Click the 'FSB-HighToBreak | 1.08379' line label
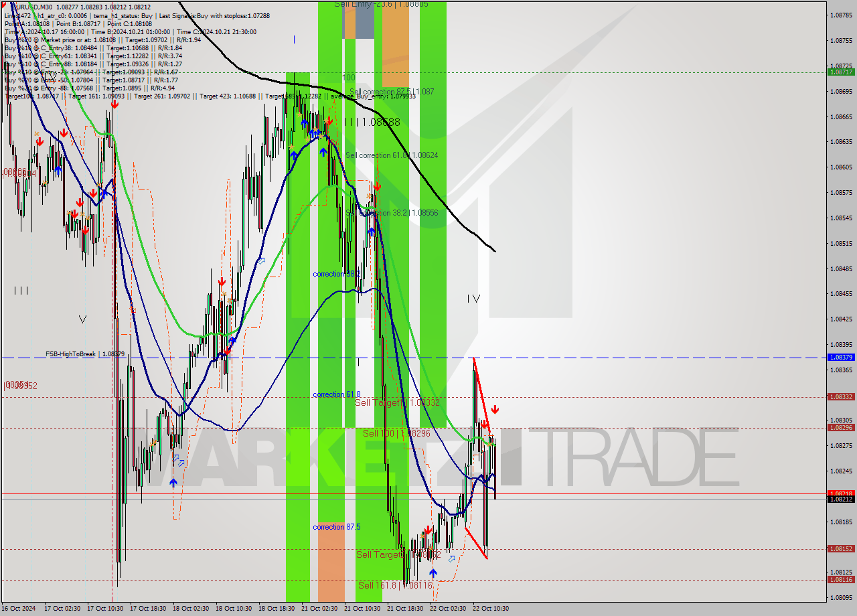This screenshot has width=857, height=616. [85, 354]
